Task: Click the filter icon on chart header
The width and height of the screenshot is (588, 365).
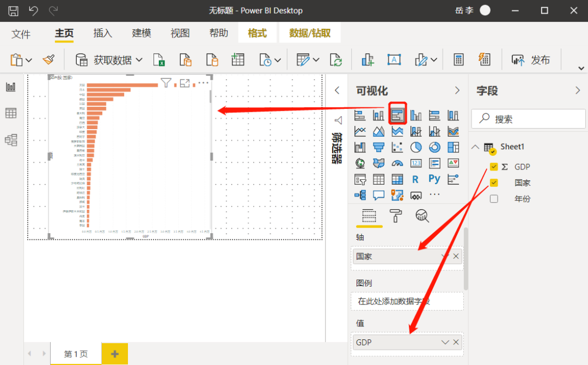Action: (166, 83)
